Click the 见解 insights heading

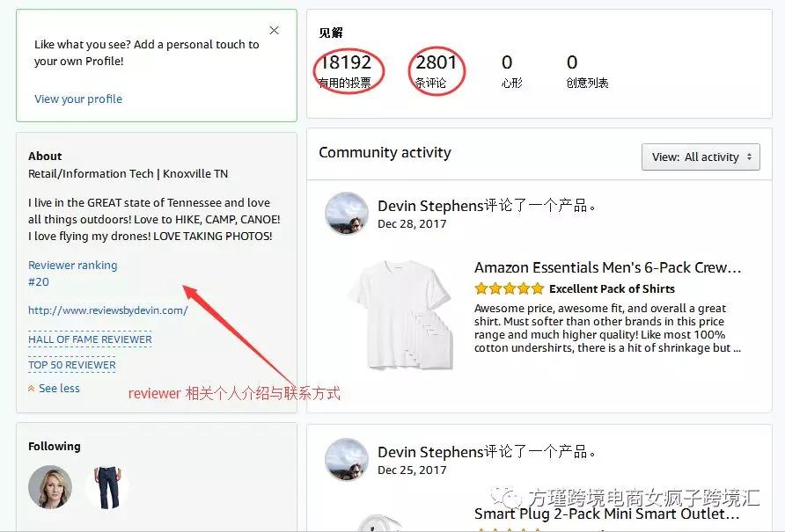point(330,33)
